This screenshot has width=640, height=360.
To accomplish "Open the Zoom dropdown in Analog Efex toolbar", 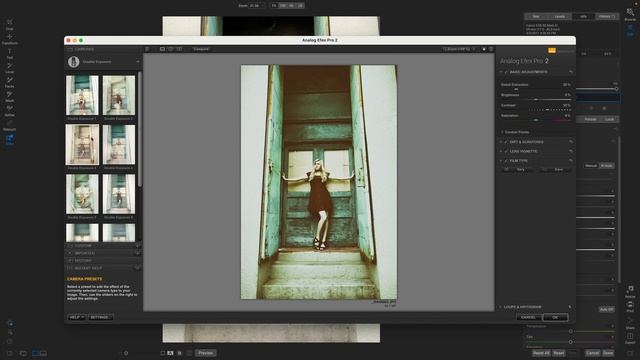I will coord(460,49).
